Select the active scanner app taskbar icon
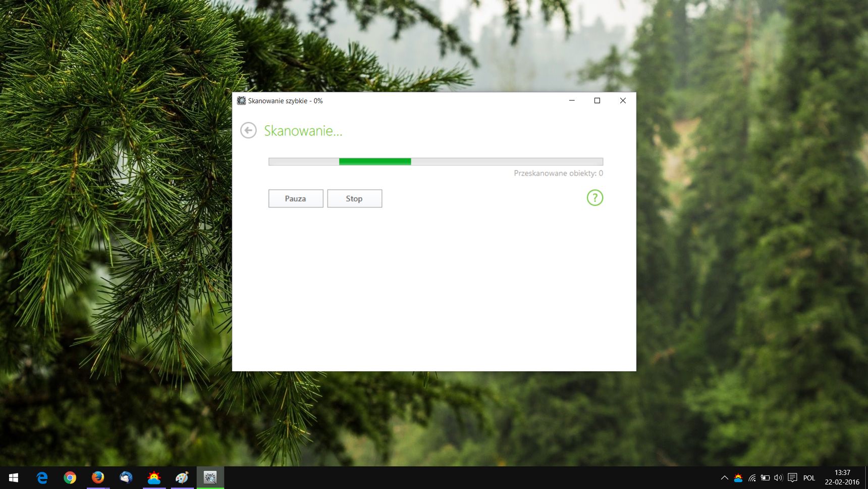 pyautogui.click(x=210, y=477)
